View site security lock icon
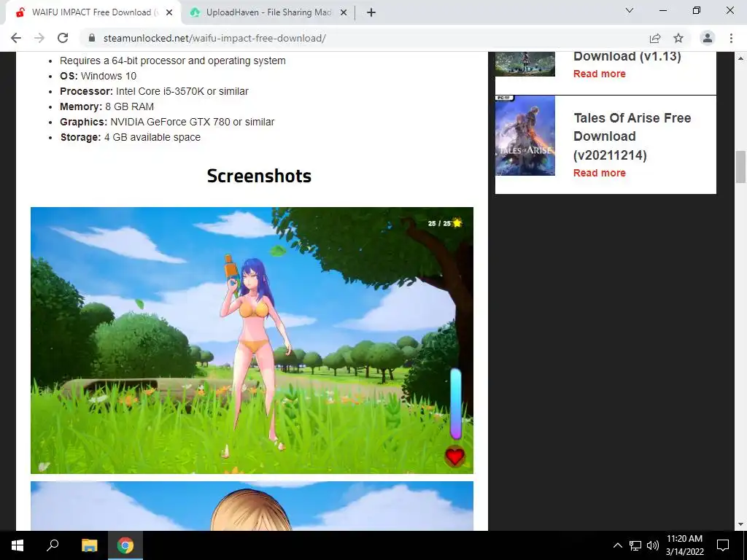This screenshot has height=560, width=747. tap(92, 38)
